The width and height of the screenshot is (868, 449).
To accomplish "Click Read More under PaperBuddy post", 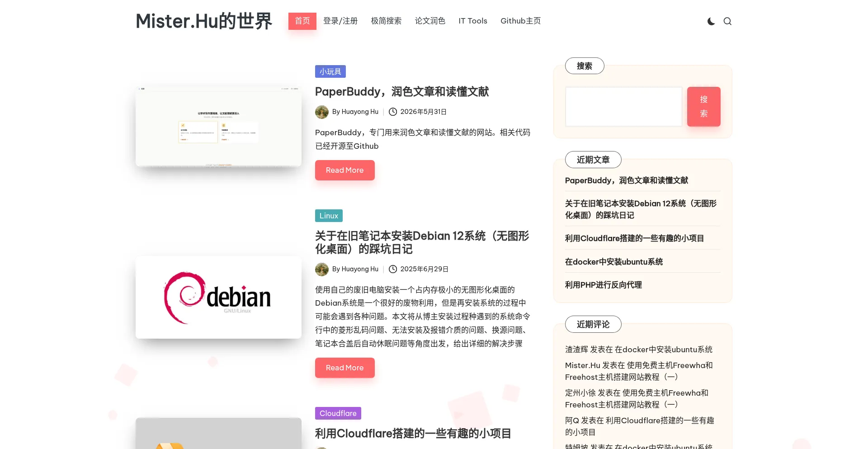I will (x=345, y=170).
